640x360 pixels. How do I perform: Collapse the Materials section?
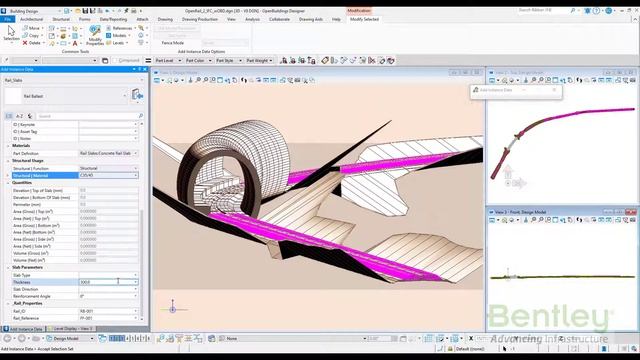8,146
